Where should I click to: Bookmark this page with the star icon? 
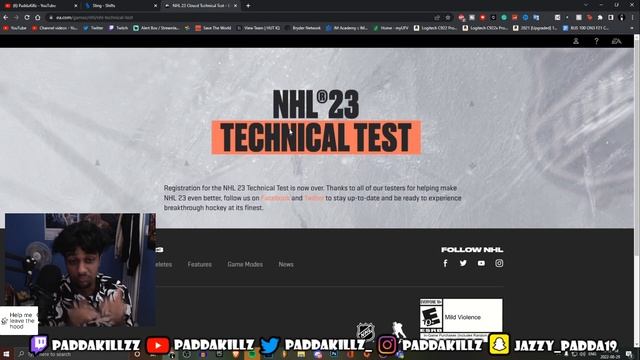coord(448,18)
